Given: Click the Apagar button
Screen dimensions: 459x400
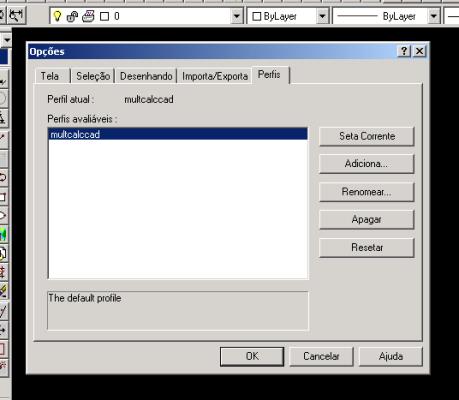Looking at the screenshot, I should [367, 219].
